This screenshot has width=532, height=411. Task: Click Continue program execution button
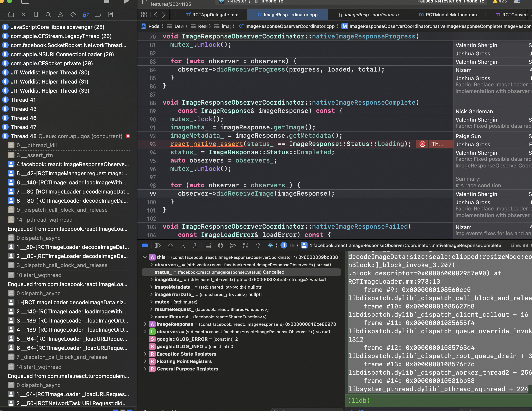click(158, 245)
